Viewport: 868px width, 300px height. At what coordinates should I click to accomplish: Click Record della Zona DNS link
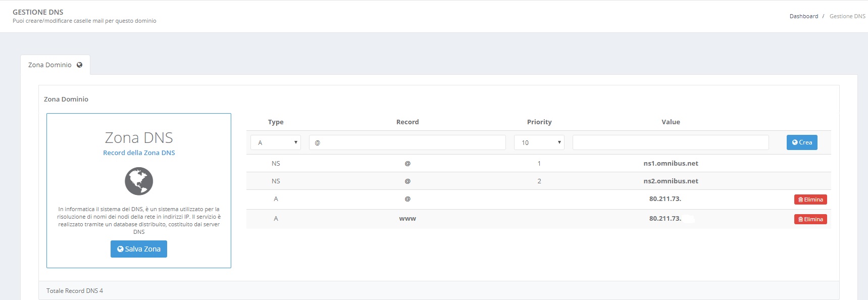coord(139,153)
